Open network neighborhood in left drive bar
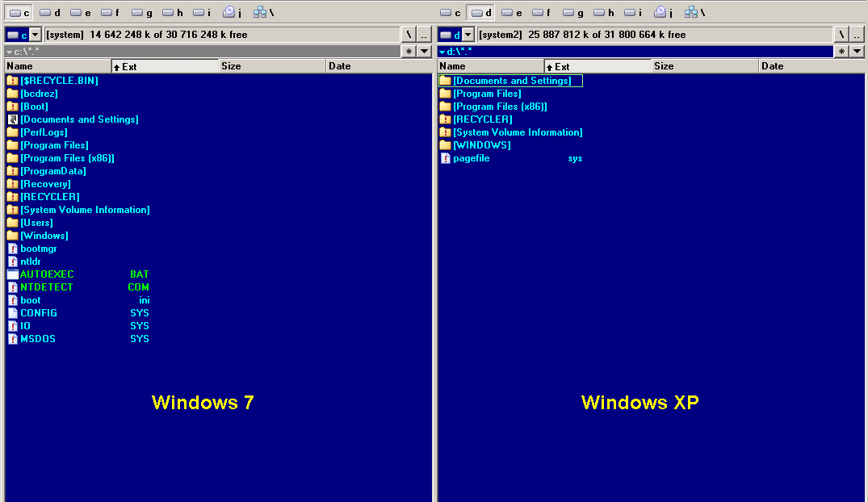The image size is (868, 502). [263, 12]
